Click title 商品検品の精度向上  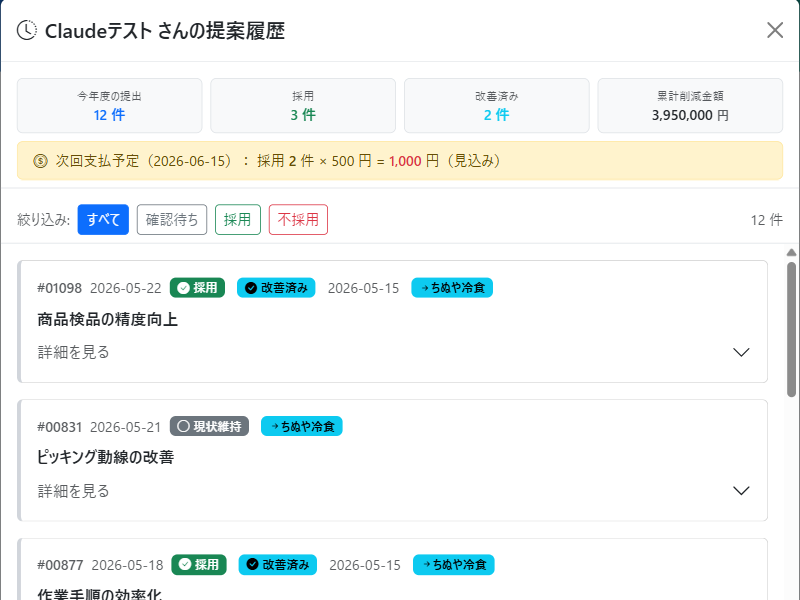click(108, 319)
